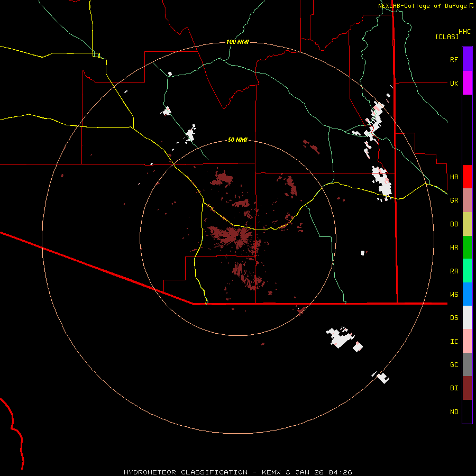Click the DS white legend swatch

click(x=467, y=317)
